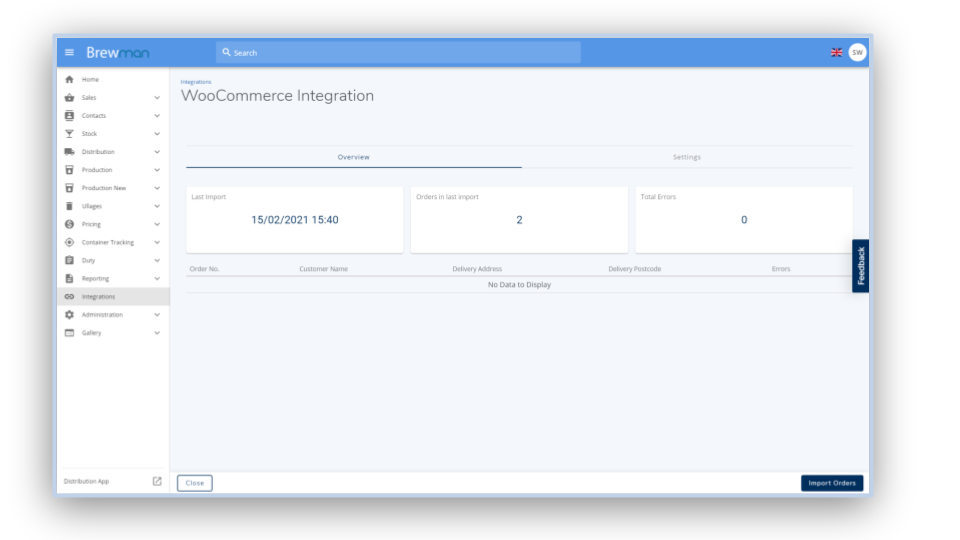This screenshot has width=960, height=540.
Task: Click the Home house icon
Action: [69, 80]
